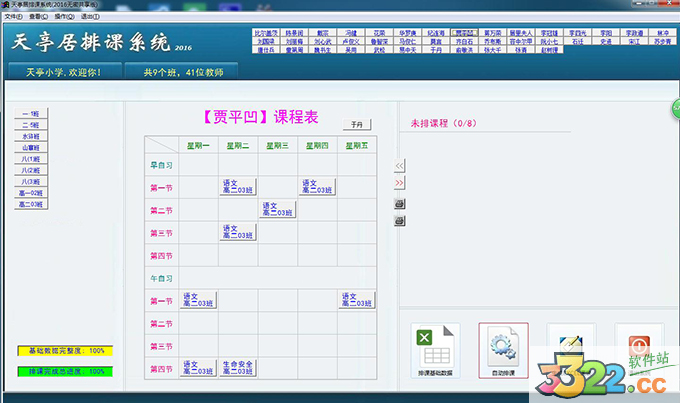Click the green round button at right edge
This screenshot has width=680, height=403.
coord(676,108)
